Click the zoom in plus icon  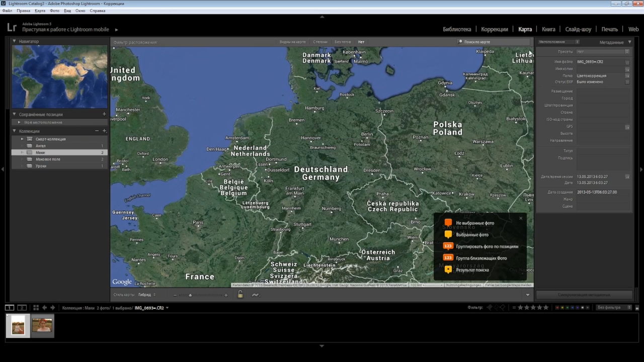[x=225, y=295]
